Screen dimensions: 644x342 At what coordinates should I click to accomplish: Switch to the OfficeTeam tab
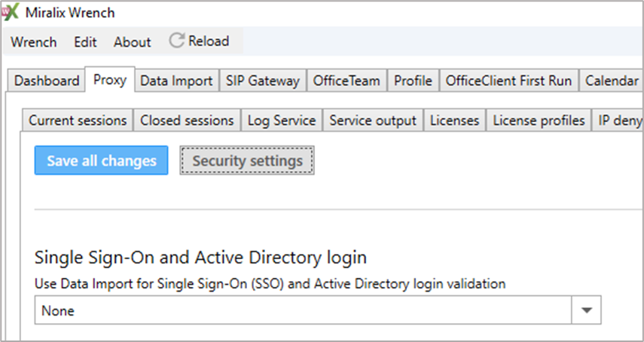click(346, 81)
